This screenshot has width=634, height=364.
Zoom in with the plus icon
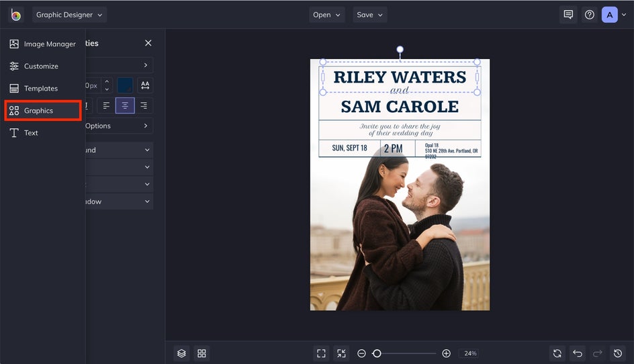(x=447, y=353)
